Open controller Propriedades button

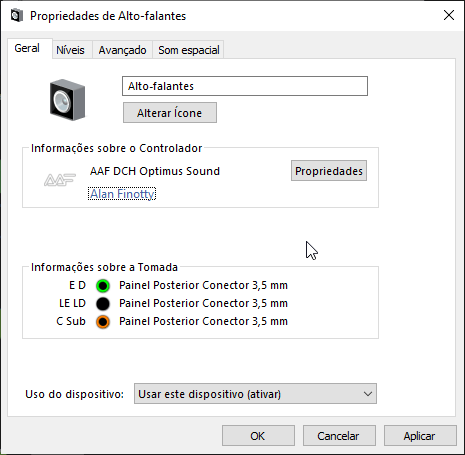(329, 171)
